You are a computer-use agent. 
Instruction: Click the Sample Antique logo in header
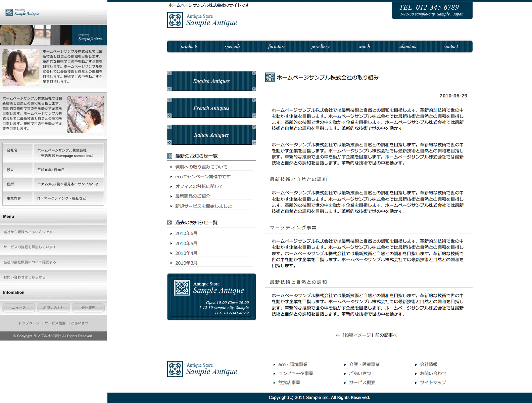[202, 20]
